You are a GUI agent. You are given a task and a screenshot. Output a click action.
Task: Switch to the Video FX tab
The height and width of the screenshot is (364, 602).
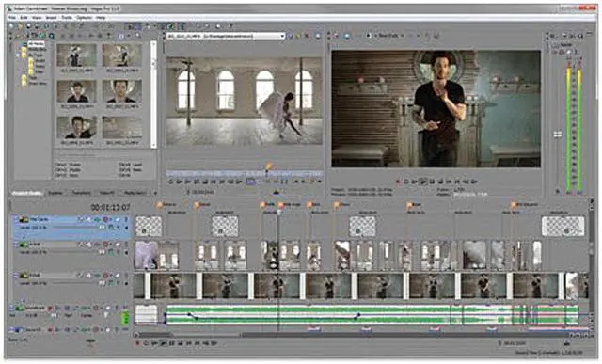tap(107, 193)
